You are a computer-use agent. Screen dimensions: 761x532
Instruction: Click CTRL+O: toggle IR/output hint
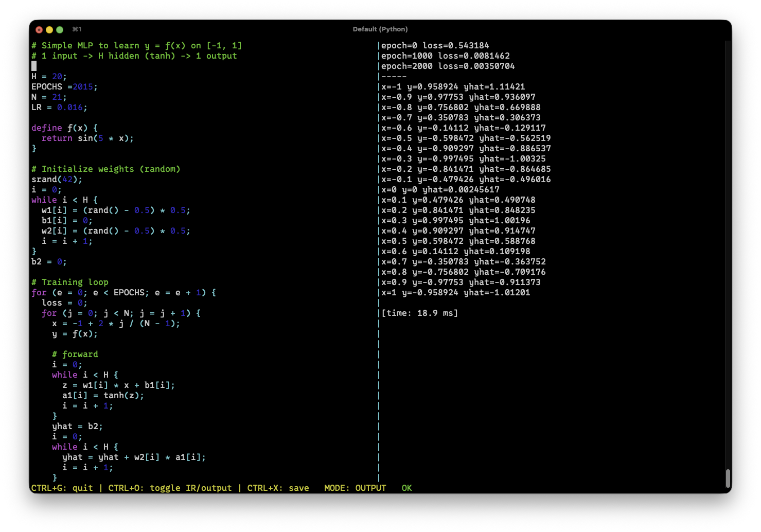170,488
